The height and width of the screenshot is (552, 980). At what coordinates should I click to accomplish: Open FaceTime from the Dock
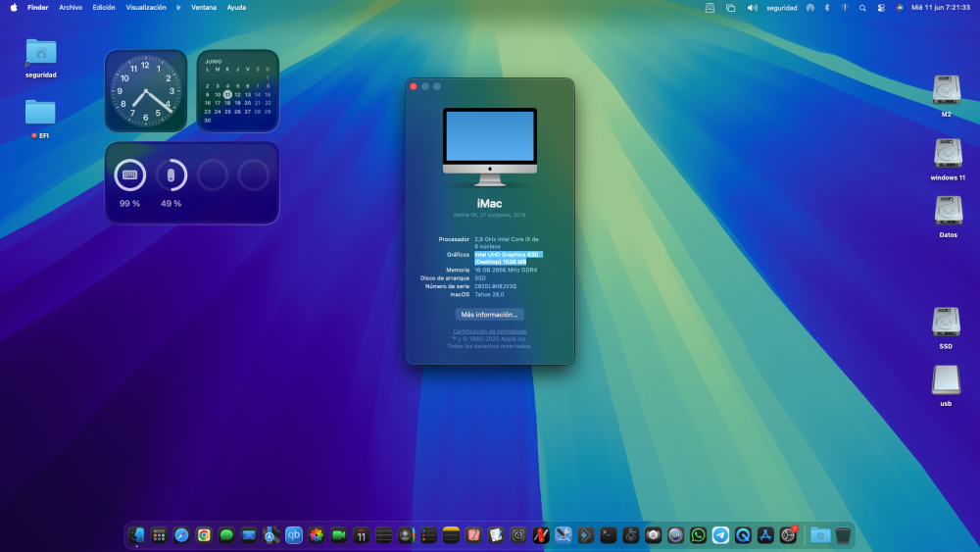coord(339,535)
